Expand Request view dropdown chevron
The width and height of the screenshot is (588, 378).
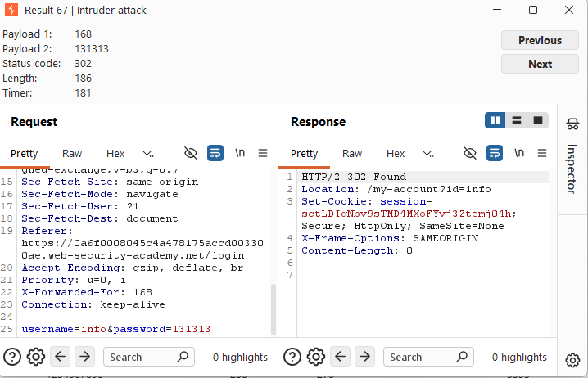tap(147, 153)
